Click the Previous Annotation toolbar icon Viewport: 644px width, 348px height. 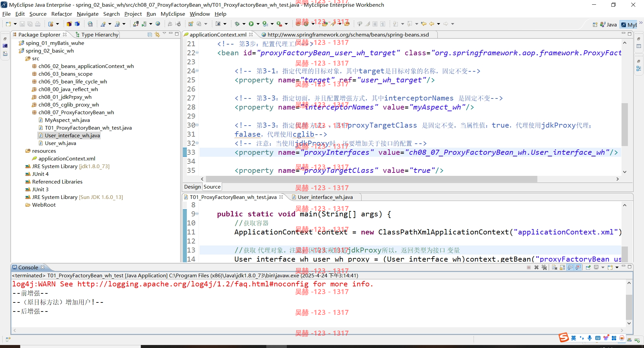coord(410,24)
